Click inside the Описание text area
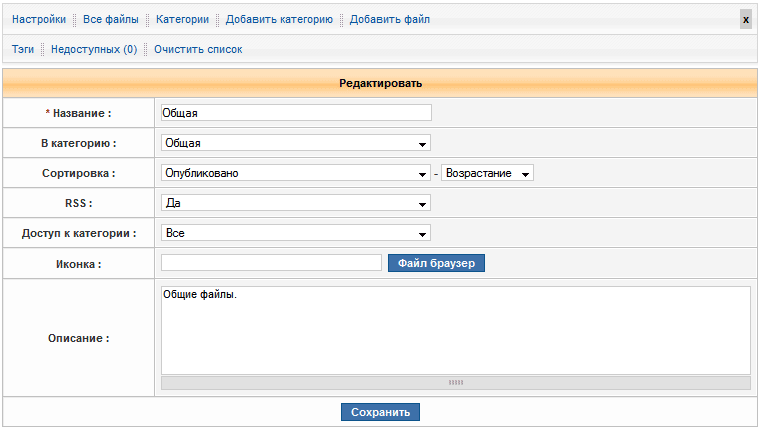Image resolution: width=761 pixels, height=431 pixels. (x=455, y=330)
